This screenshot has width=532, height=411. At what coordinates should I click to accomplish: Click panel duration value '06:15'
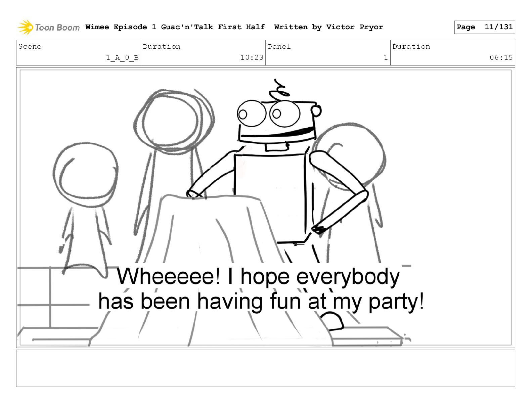point(501,57)
